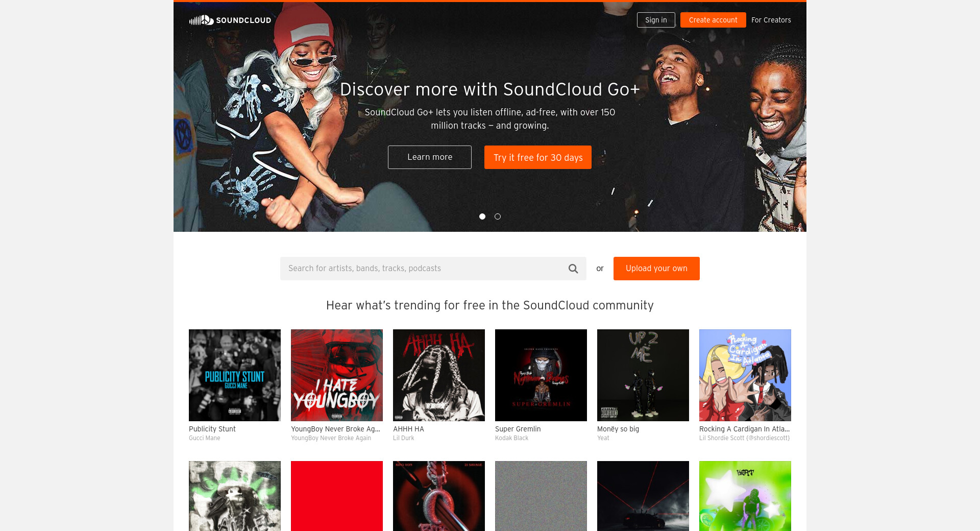
Task: Click the Upload your own button
Action: [x=656, y=269]
